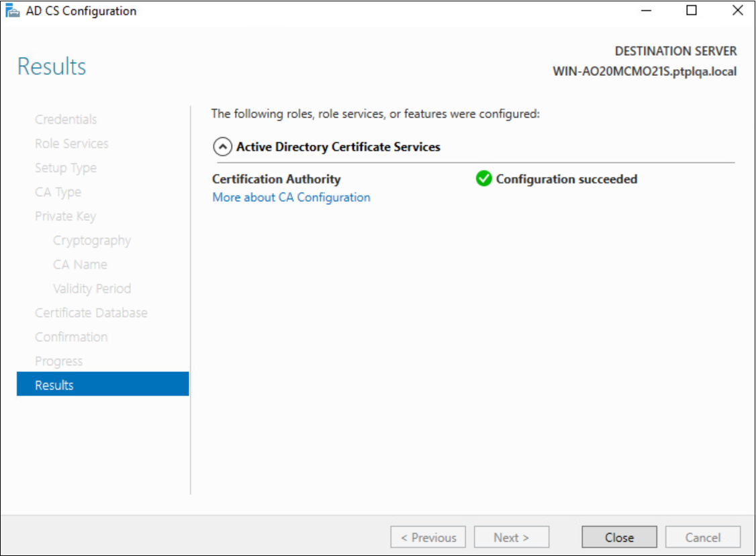This screenshot has height=556, width=756.
Task: Click the server name WIN-AO20MCMO21S.ptplqa.local
Action: pyautogui.click(x=645, y=71)
